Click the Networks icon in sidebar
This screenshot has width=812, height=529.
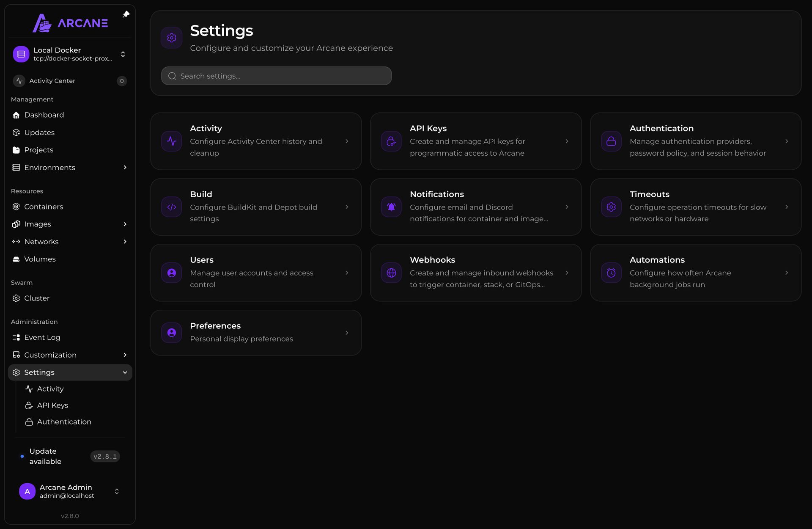(x=16, y=242)
